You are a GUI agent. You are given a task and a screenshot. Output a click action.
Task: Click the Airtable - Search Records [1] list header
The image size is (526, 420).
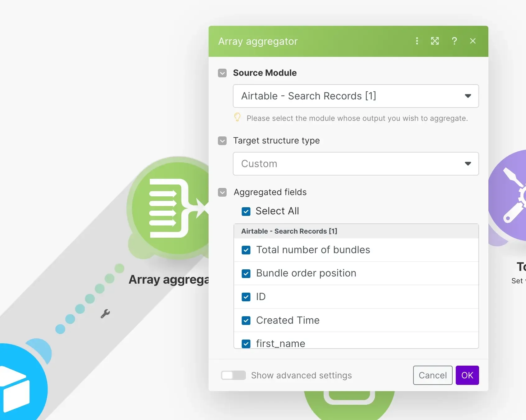(356, 231)
